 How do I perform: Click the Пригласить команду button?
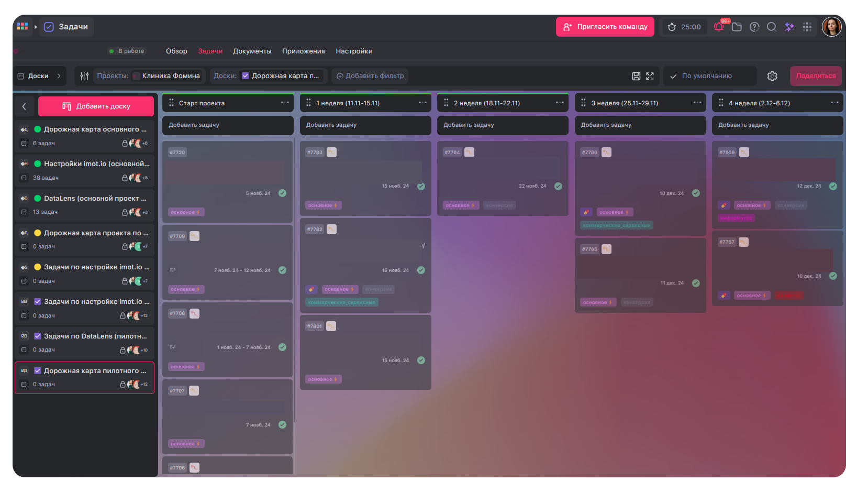(605, 27)
